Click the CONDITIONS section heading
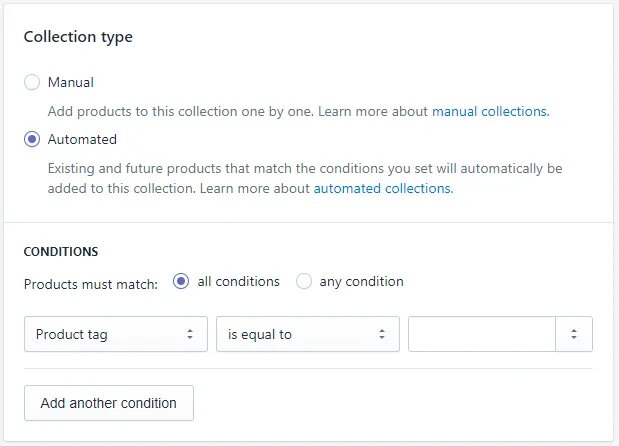The height and width of the screenshot is (446, 619). click(61, 252)
